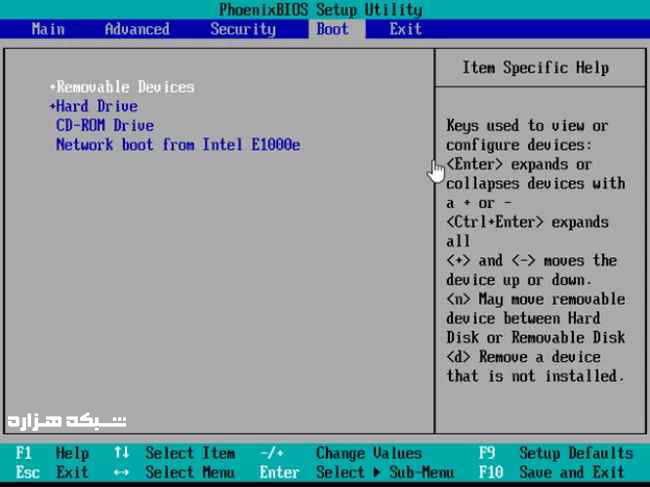Viewport: 650px width, 487px height.
Task: Select the CD-ROM Drive boot entry
Action: (x=105, y=126)
